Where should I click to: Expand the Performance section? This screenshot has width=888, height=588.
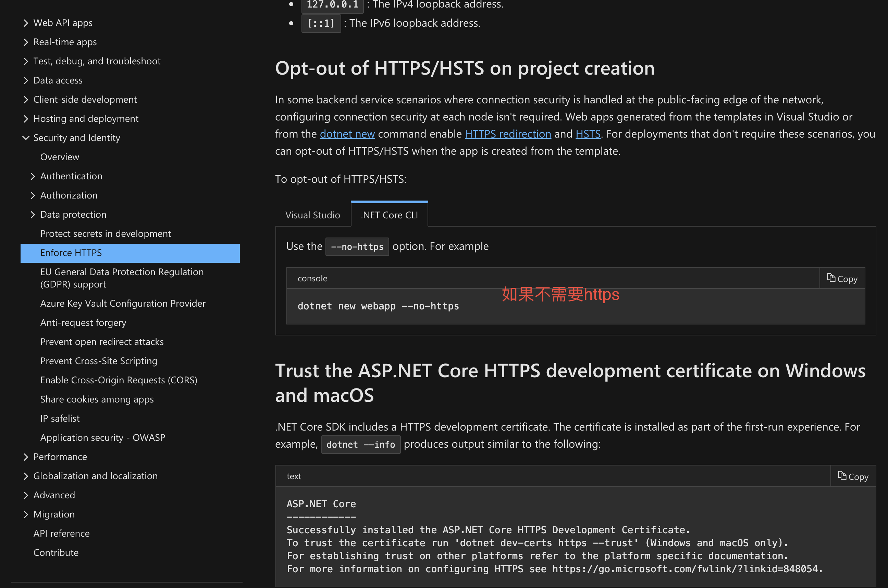[25, 457]
